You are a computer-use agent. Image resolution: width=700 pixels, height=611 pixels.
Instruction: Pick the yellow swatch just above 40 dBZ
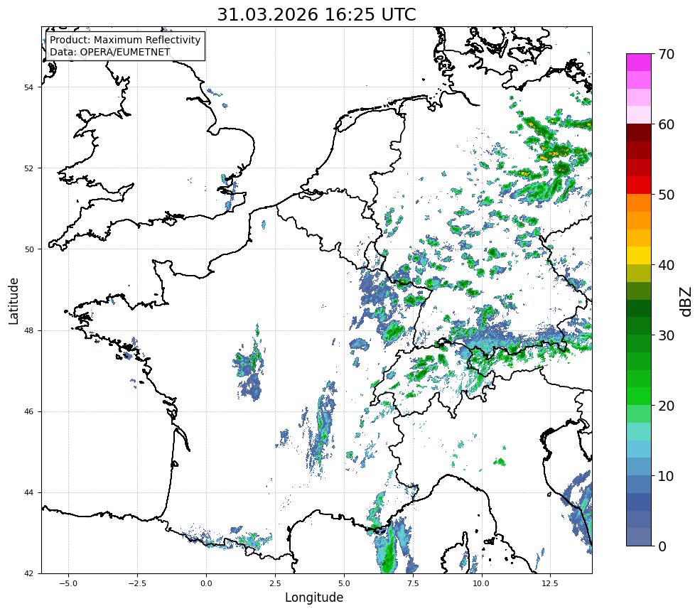(x=639, y=256)
